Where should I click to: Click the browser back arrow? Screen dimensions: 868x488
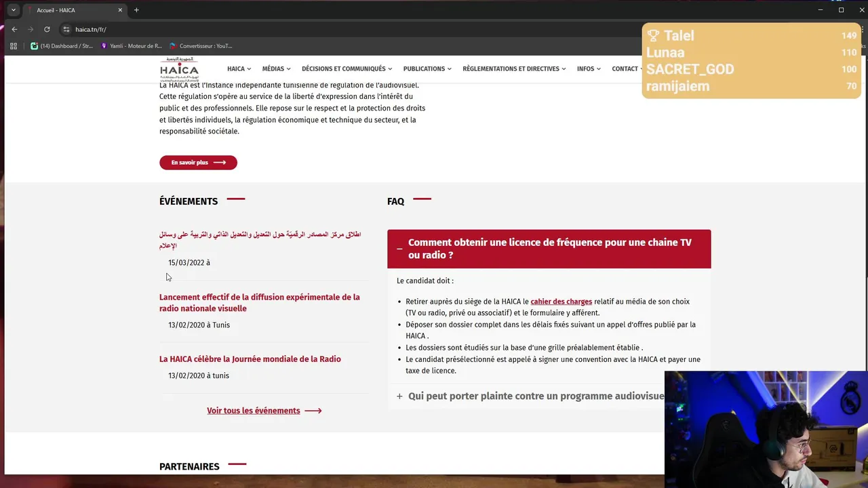coord(14,29)
